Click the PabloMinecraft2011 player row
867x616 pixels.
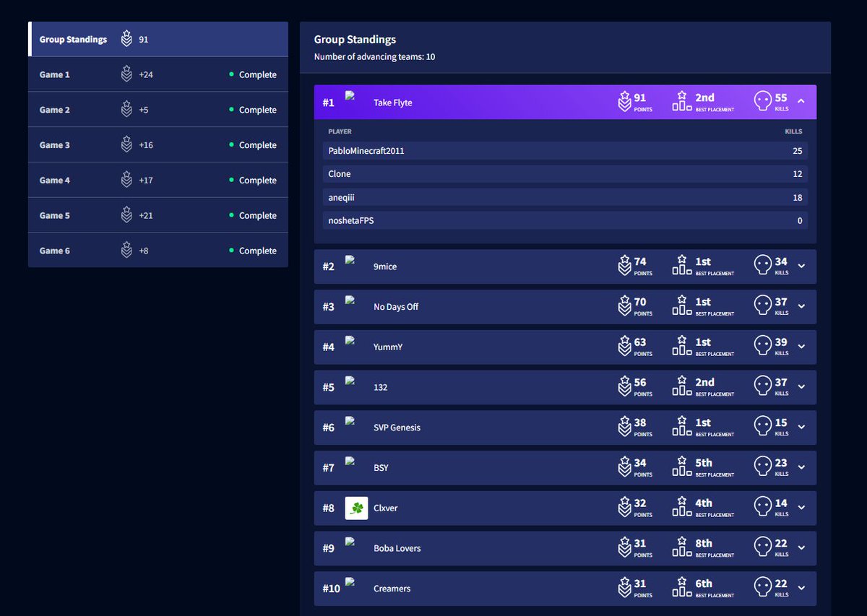point(565,150)
